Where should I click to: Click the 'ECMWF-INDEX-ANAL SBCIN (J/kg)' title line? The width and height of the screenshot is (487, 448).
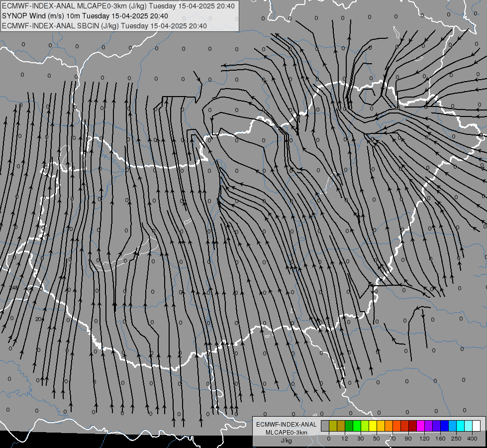[61, 26]
